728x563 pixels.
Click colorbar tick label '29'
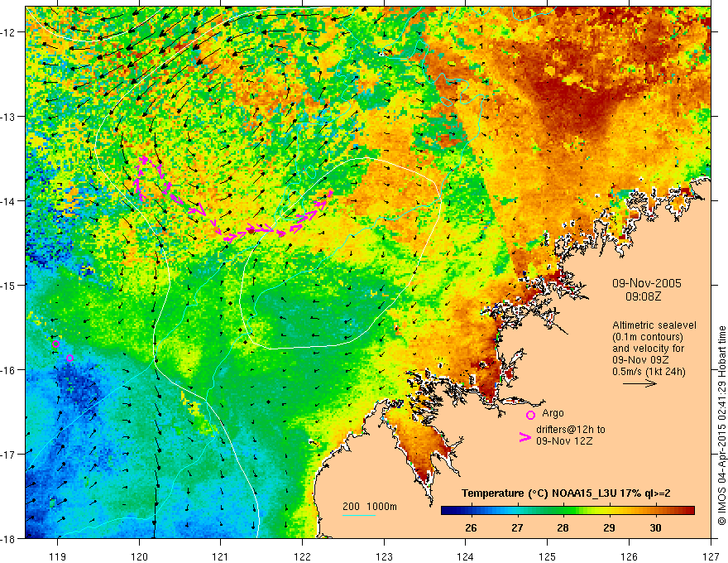609,528
